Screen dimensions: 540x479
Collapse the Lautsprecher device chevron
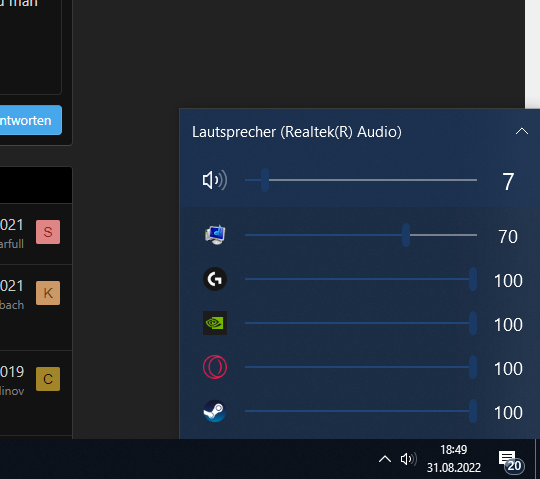522,131
